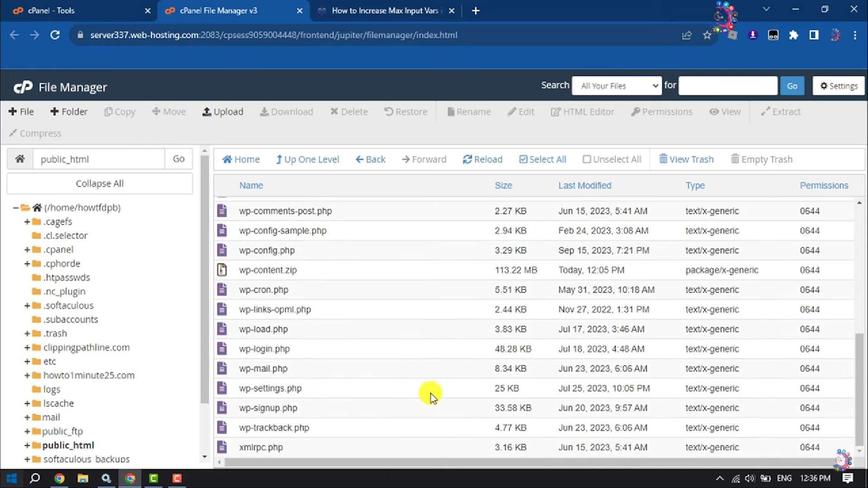Click the public_html path input field

click(99, 159)
